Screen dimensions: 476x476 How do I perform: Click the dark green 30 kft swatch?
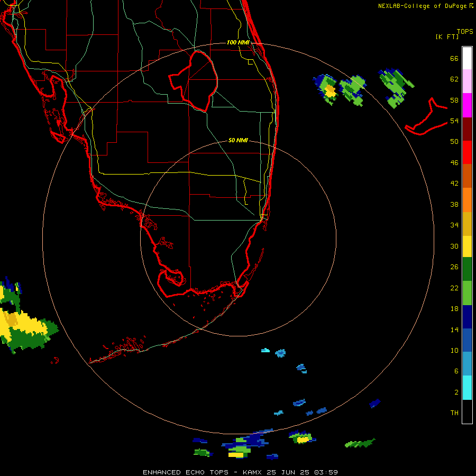coord(467,269)
